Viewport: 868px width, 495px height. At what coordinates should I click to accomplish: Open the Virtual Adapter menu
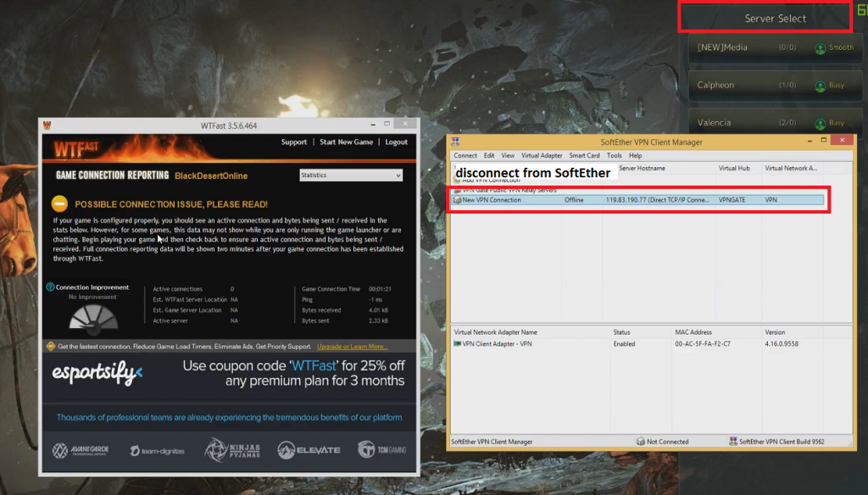542,156
